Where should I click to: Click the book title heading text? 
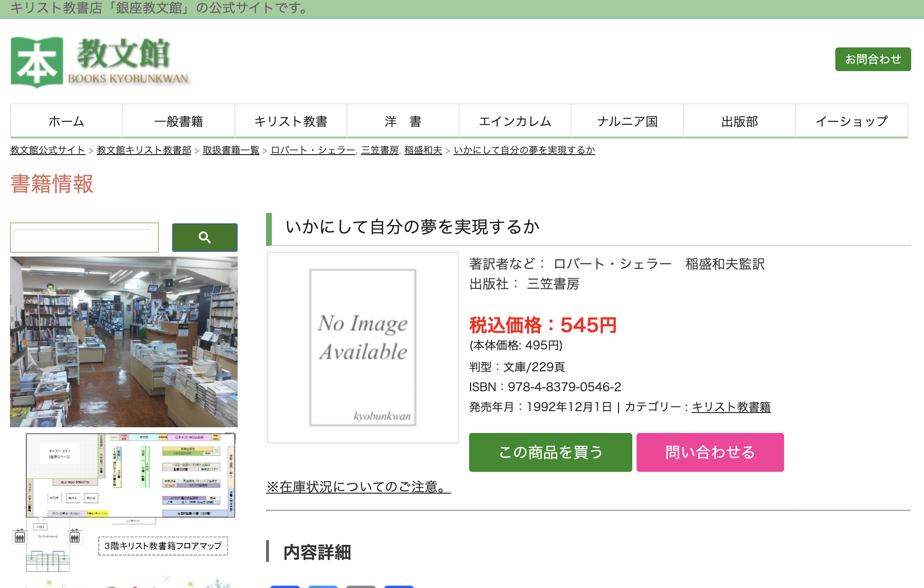pos(413,227)
